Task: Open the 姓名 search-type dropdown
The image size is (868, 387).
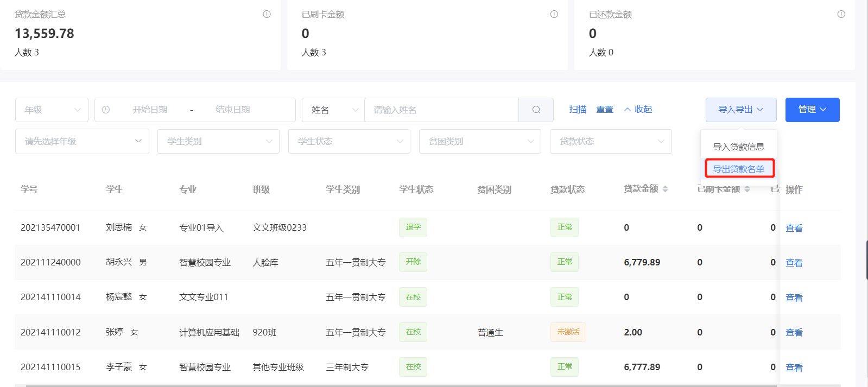Action: click(x=333, y=110)
